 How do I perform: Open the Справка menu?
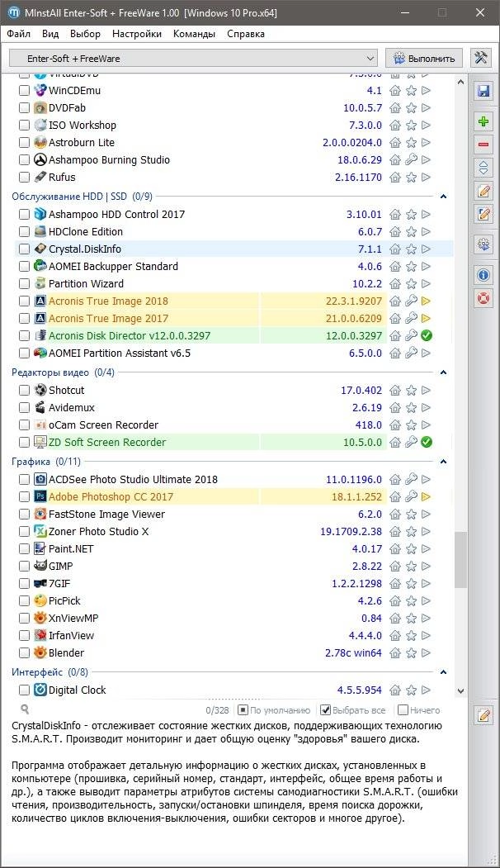(x=246, y=34)
